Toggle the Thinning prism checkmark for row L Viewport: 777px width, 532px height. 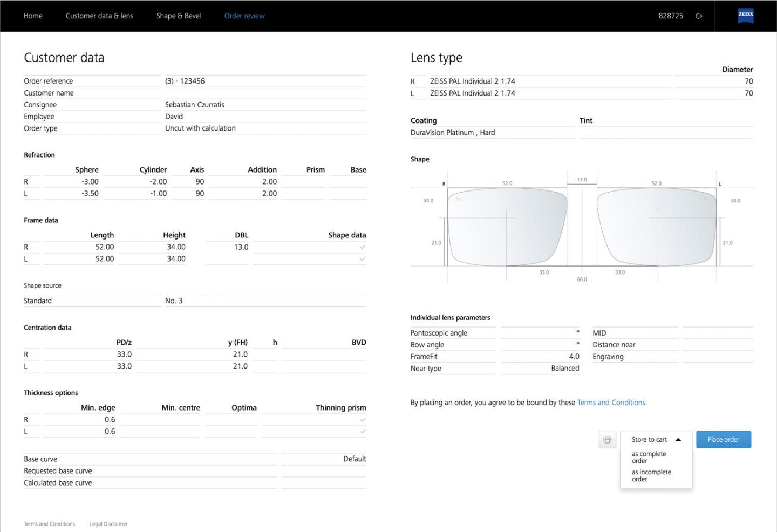(363, 431)
